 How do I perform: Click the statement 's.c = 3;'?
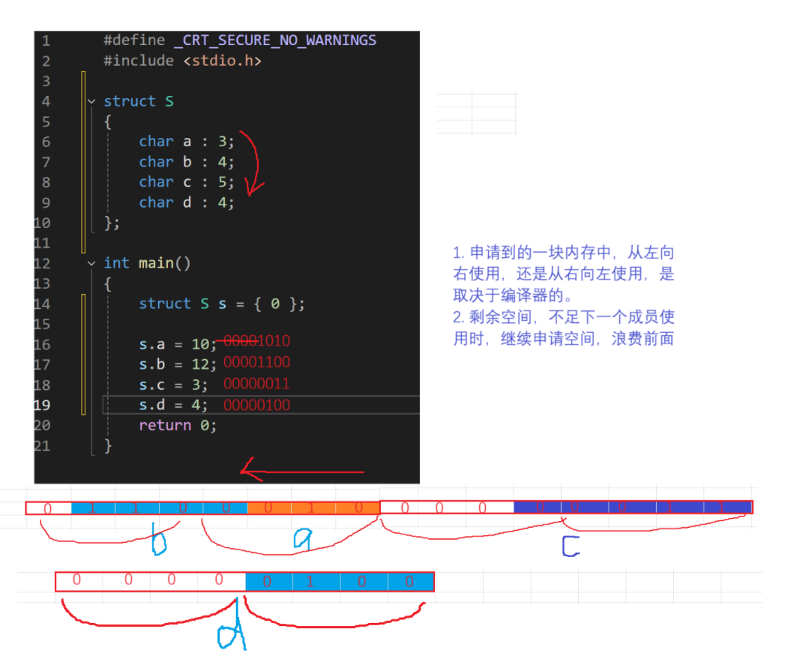click(x=173, y=385)
